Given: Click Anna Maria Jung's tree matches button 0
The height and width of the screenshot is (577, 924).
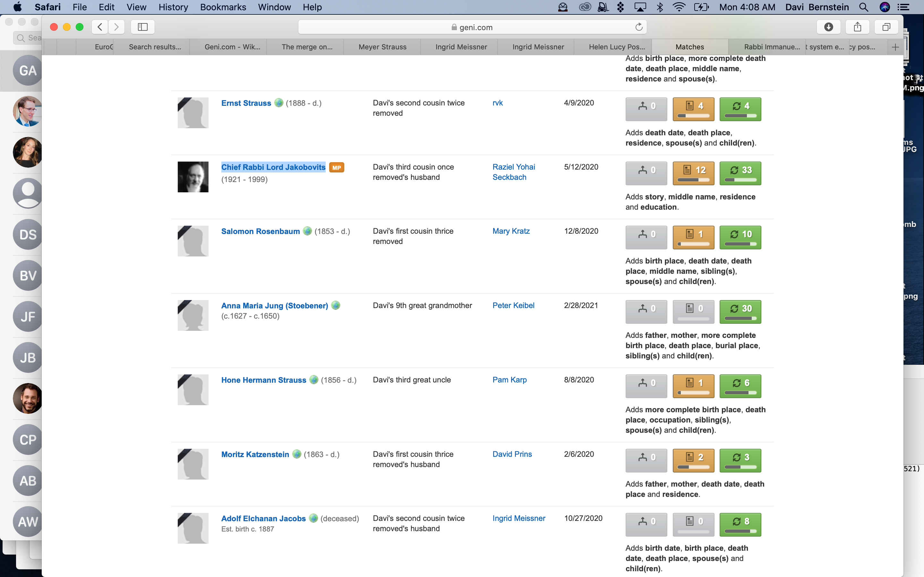Looking at the screenshot, I should 646,311.
